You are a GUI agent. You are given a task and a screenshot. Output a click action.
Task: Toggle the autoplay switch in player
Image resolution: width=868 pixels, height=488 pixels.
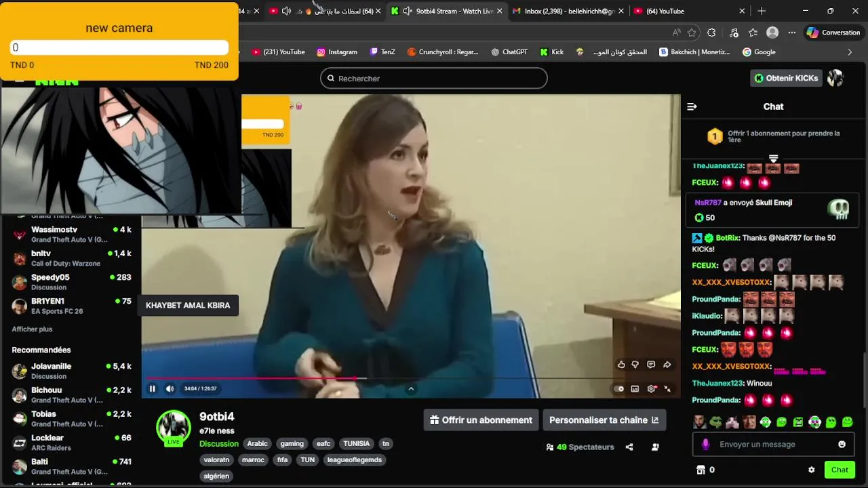click(x=618, y=389)
